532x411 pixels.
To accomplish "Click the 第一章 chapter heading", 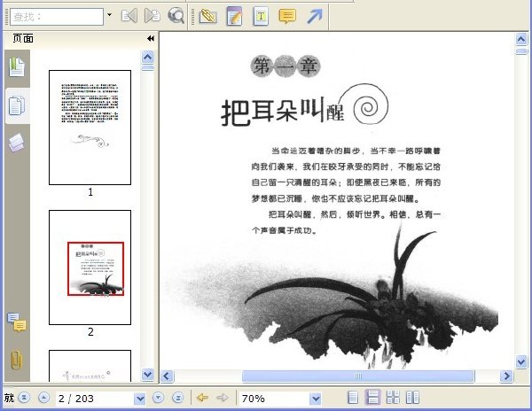I will (286, 66).
